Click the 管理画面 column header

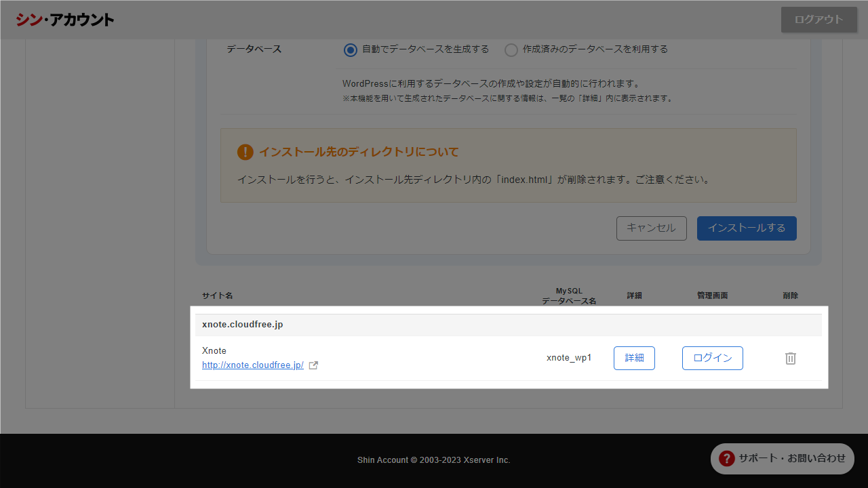pyautogui.click(x=712, y=296)
